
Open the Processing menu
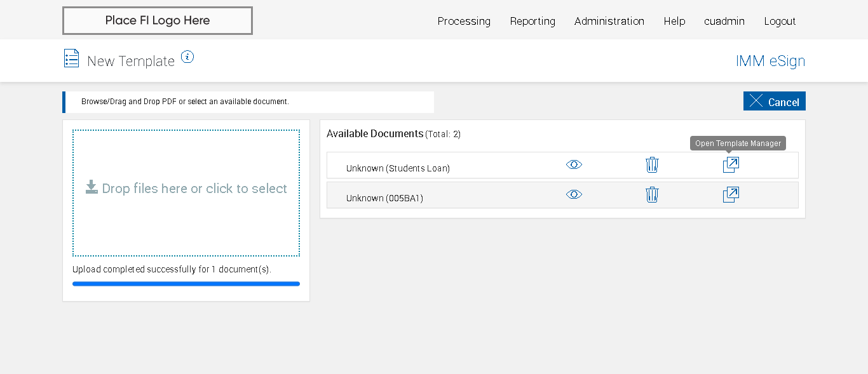tap(464, 21)
